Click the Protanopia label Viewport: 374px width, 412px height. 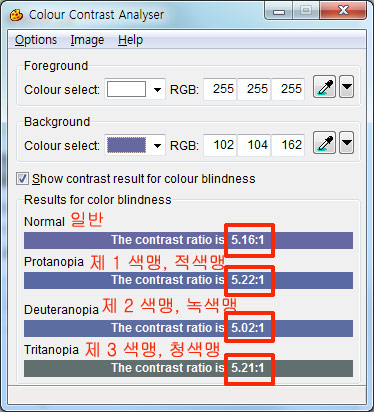[x=54, y=262]
